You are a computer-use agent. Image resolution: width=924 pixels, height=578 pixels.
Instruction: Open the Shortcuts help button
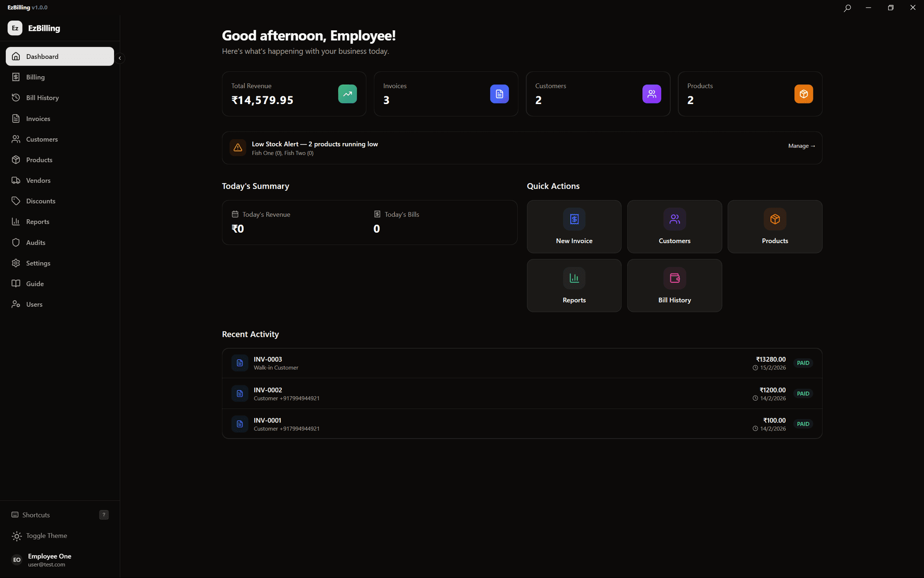point(104,514)
